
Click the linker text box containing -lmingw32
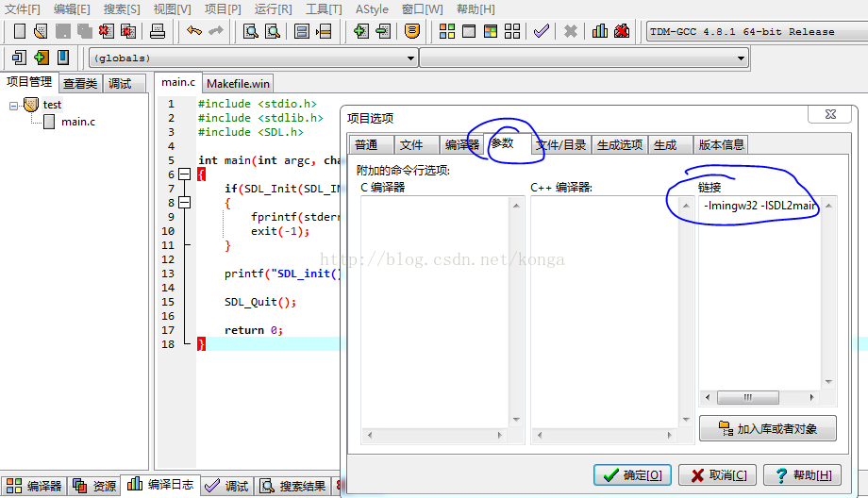[759, 293]
